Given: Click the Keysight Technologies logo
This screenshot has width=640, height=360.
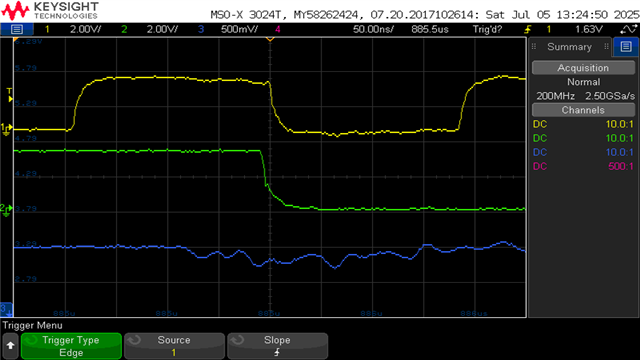Looking at the screenshot, I should 51,11.
